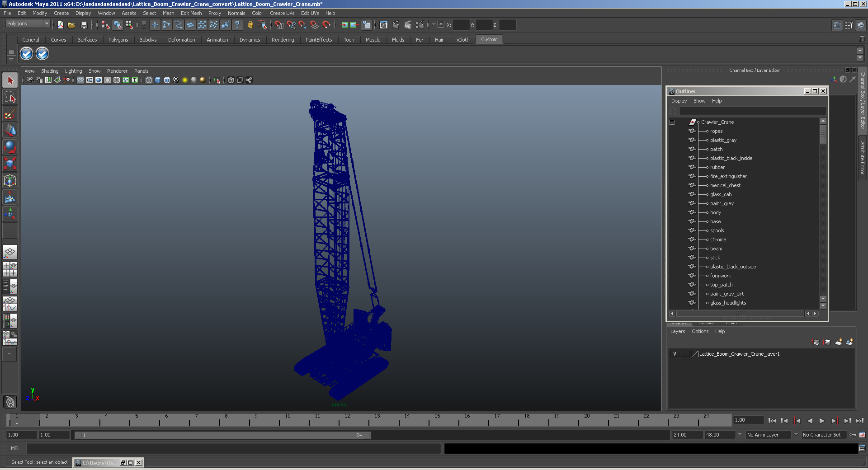The height and width of the screenshot is (470, 868).
Task: Click move layer up icon
Action: 816,342
